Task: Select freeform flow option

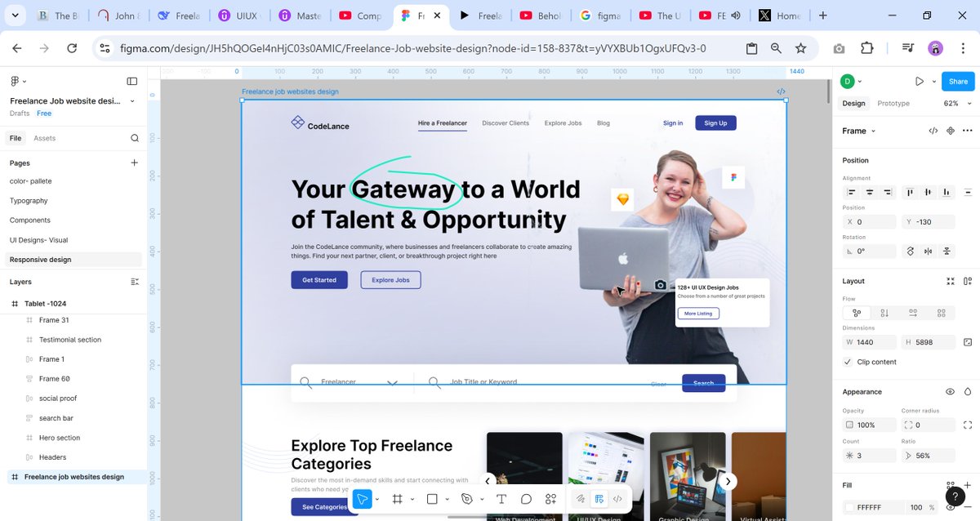Action: (x=857, y=313)
